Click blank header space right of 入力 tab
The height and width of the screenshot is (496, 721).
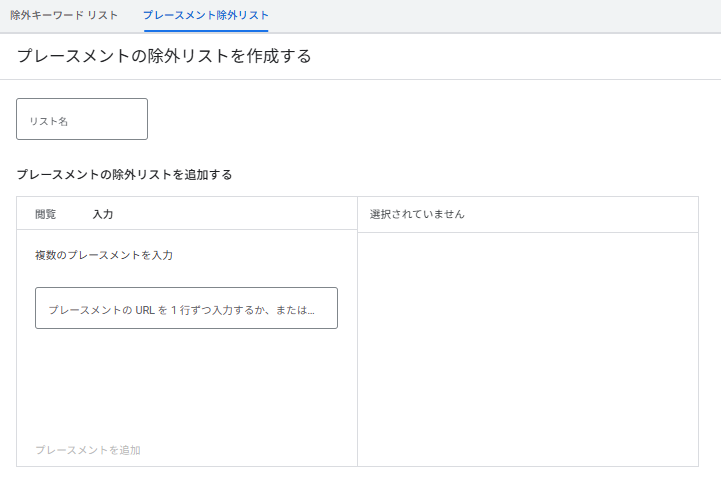pyautogui.click(x=240, y=214)
